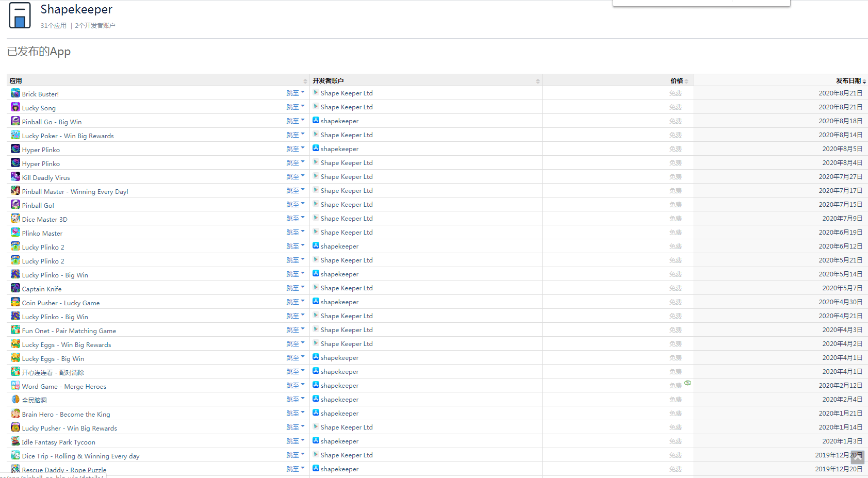Open the Pinball Go - Big Win app icon
The height and width of the screenshot is (478, 868).
pyautogui.click(x=15, y=121)
